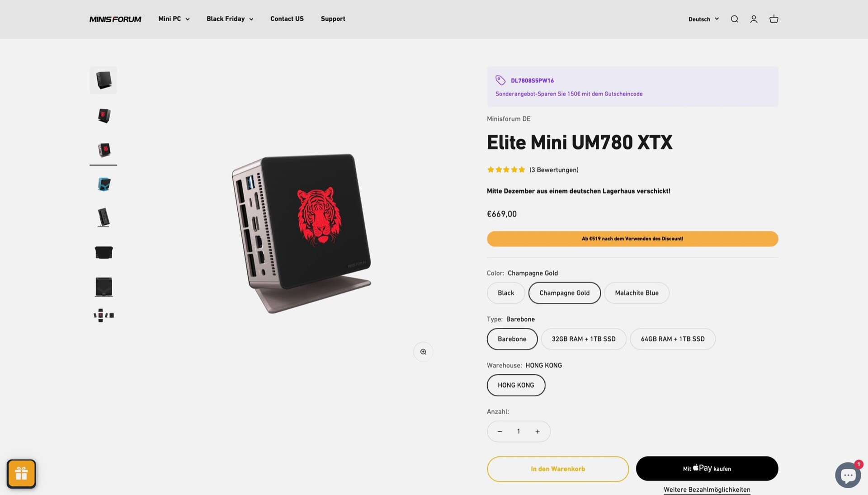
Task: Open the shopping cart icon
Action: click(x=774, y=19)
